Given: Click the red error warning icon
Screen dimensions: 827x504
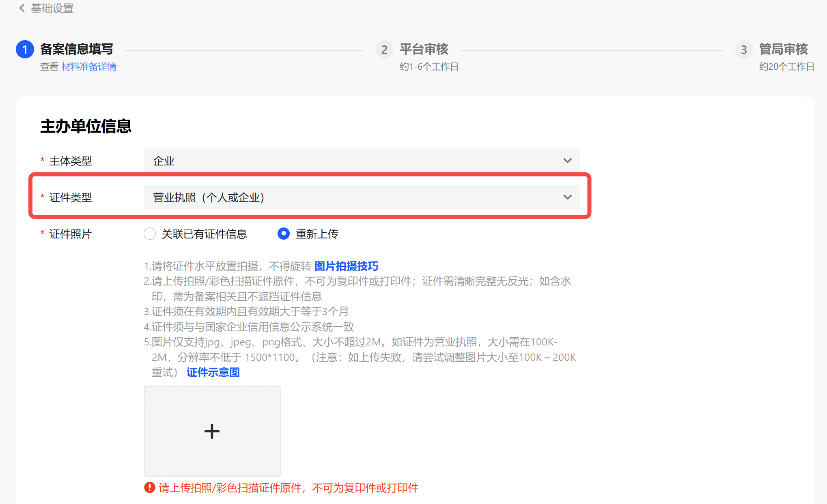Looking at the screenshot, I should (x=149, y=487).
